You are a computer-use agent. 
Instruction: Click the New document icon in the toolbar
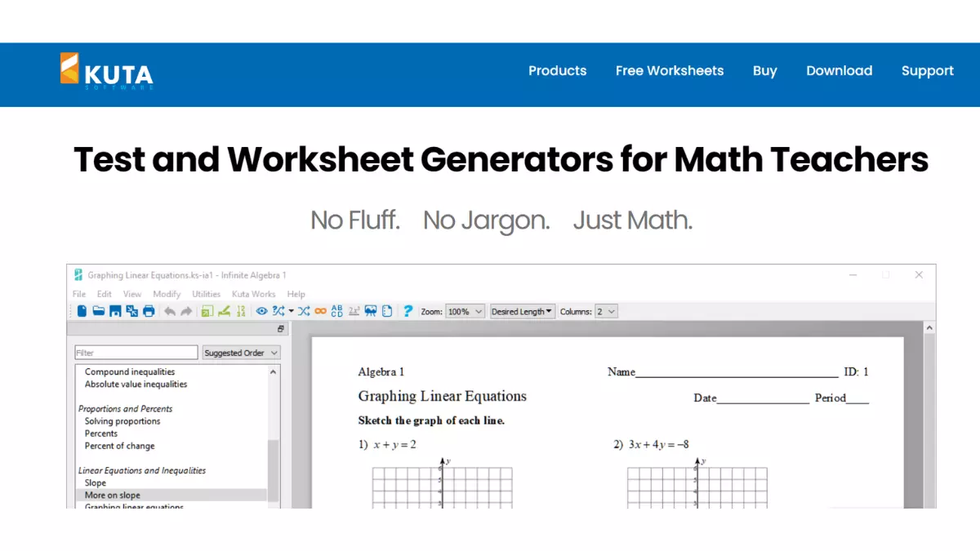tap(82, 311)
